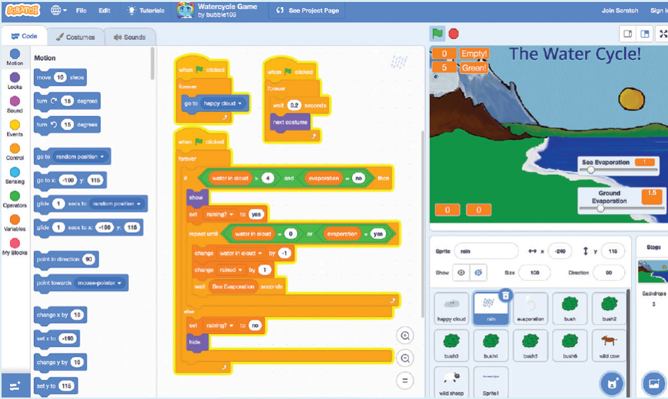Open 'glide to random position' block dropdown

pyautogui.click(x=116, y=204)
